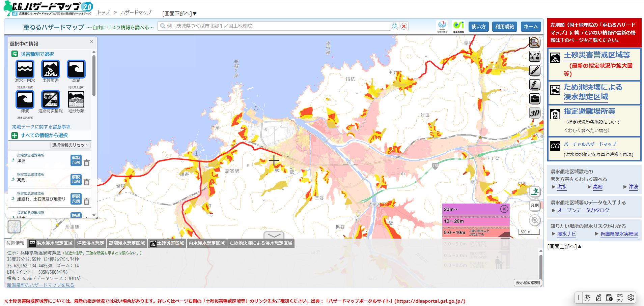Open the 津波浸水想定 tab
The image size is (644, 306).
pos(90,243)
